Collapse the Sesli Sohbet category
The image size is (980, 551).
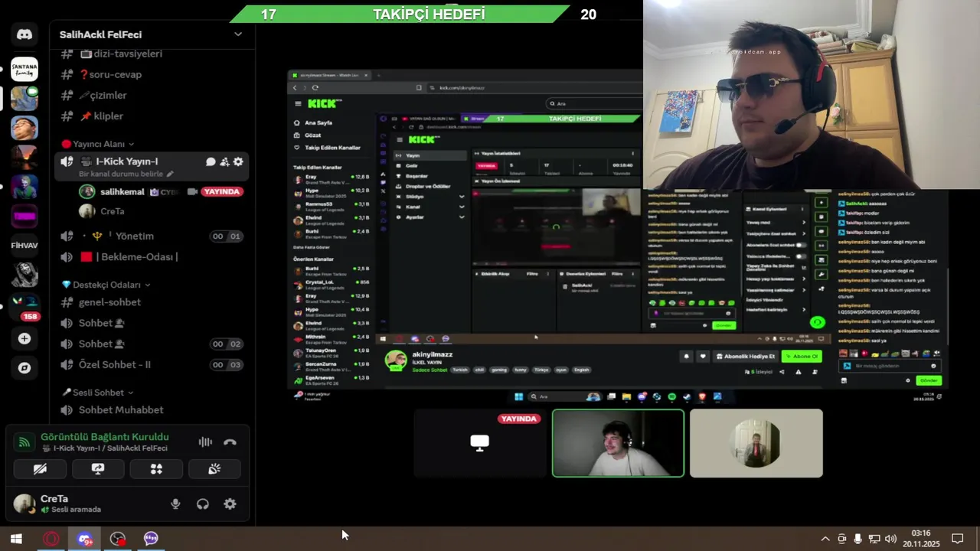point(97,393)
